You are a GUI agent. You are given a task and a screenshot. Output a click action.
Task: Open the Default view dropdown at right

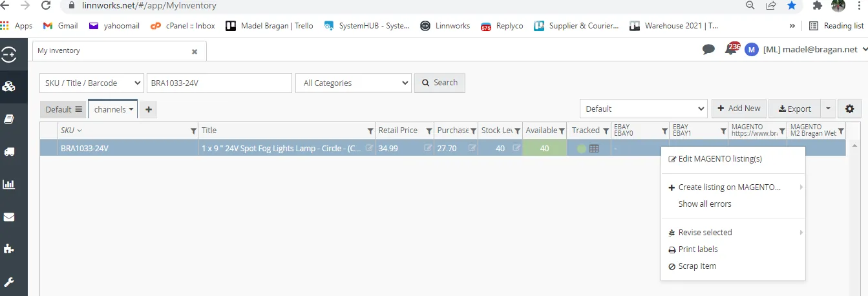click(x=644, y=109)
